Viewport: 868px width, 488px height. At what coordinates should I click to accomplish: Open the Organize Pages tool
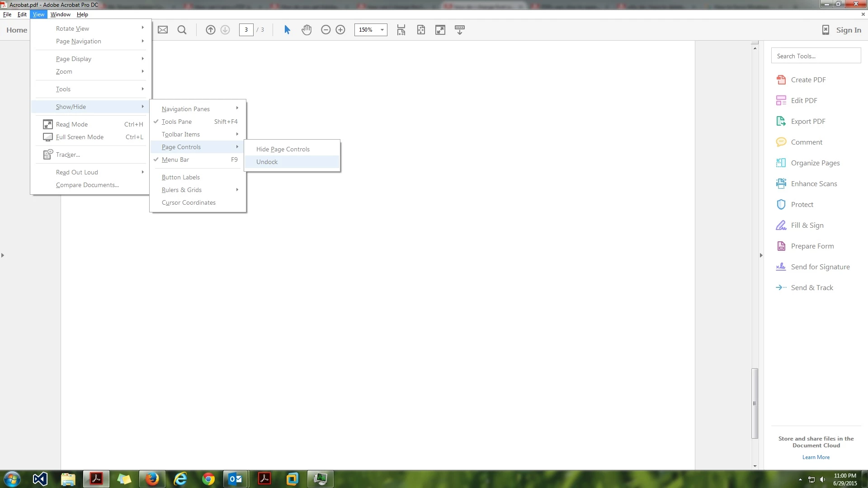pos(815,163)
